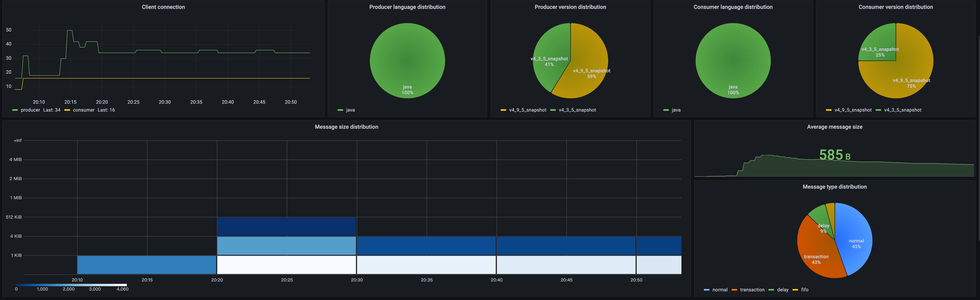Click the Message type distribution panel title
The height and width of the screenshot is (300, 980).
835,186
